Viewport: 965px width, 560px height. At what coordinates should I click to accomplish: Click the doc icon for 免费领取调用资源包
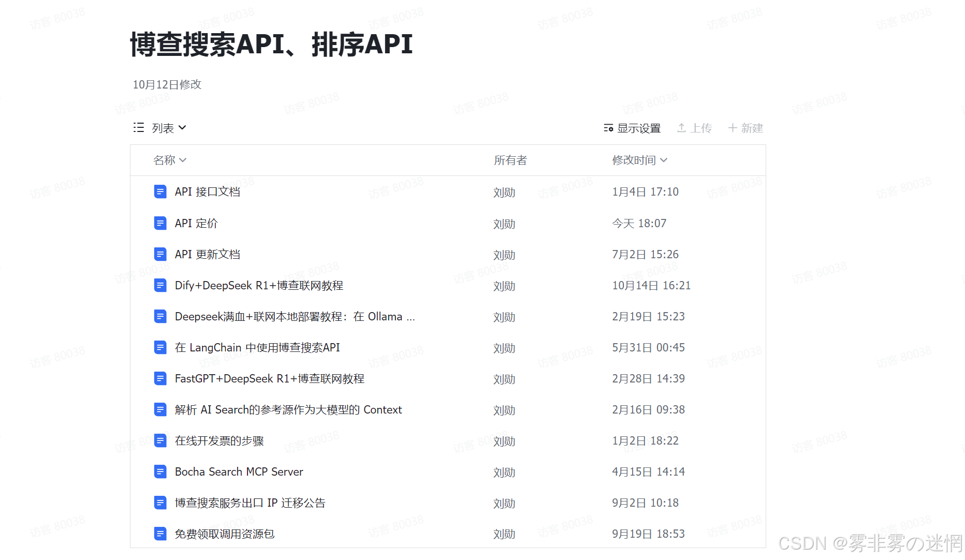(x=160, y=534)
